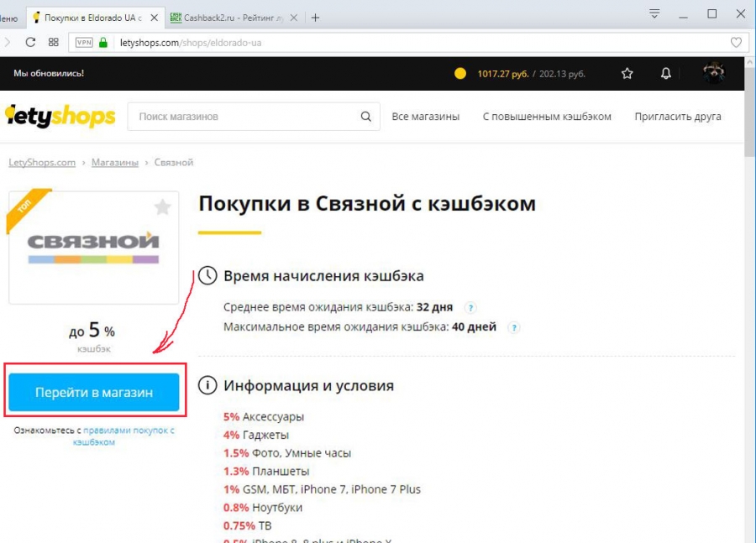Open the Speed Dial grid icon
The image size is (756, 543).
point(54,43)
